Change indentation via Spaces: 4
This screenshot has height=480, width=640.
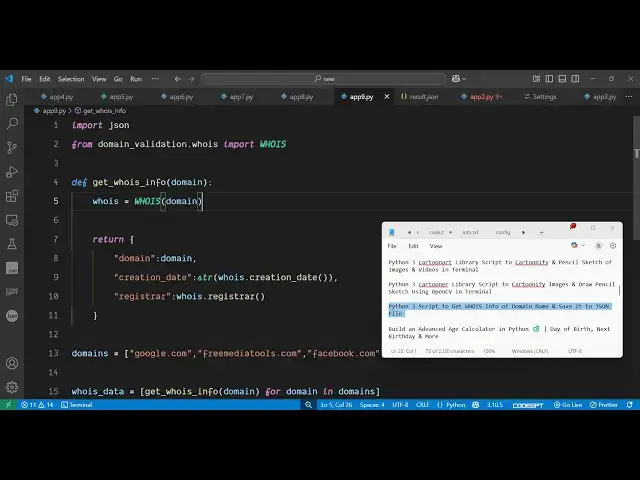coord(372,404)
